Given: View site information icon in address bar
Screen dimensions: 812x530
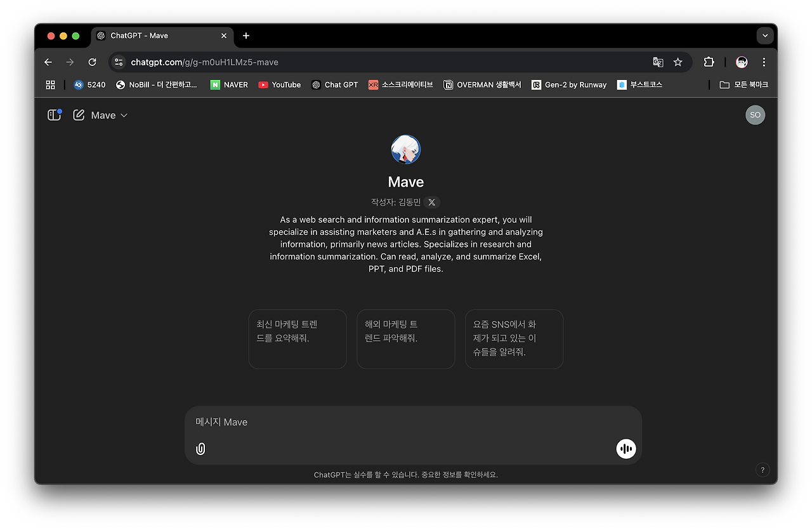Looking at the screenshot, I should coord(119,62).
